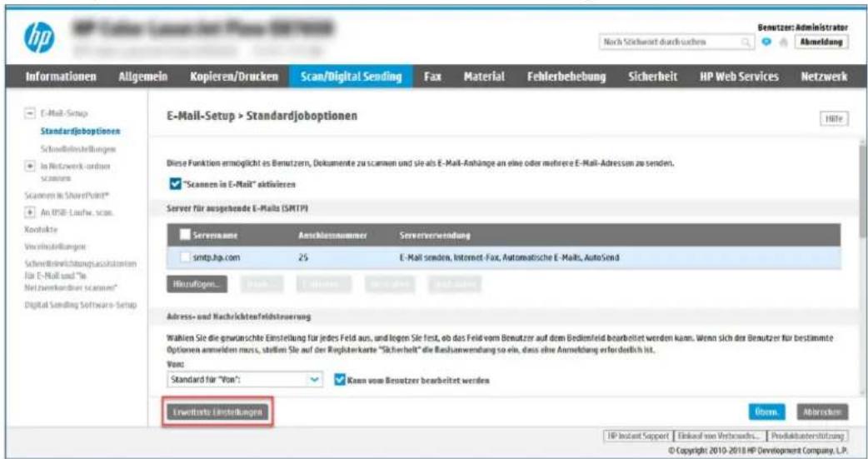Click the search magnifier icon
Viewport: 868px width, 459px height.
[746, 42]
